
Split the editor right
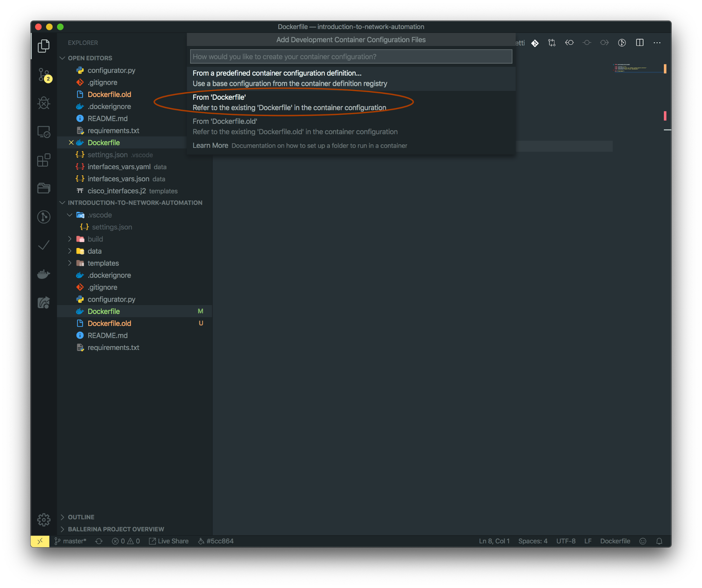[639, 43]
